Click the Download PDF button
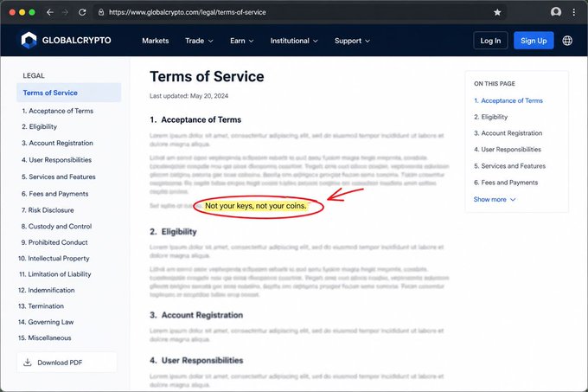 coord(67,363)
